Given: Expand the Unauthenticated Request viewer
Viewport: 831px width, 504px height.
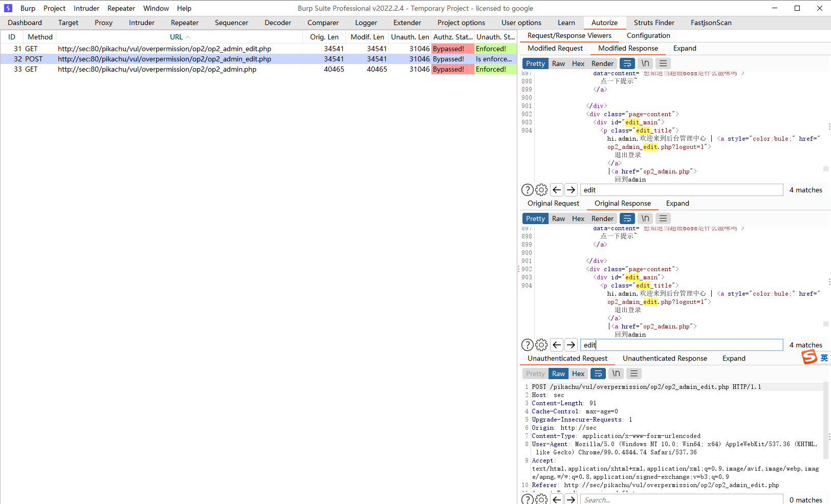Looking at the screenshot, I should [734, 358].
